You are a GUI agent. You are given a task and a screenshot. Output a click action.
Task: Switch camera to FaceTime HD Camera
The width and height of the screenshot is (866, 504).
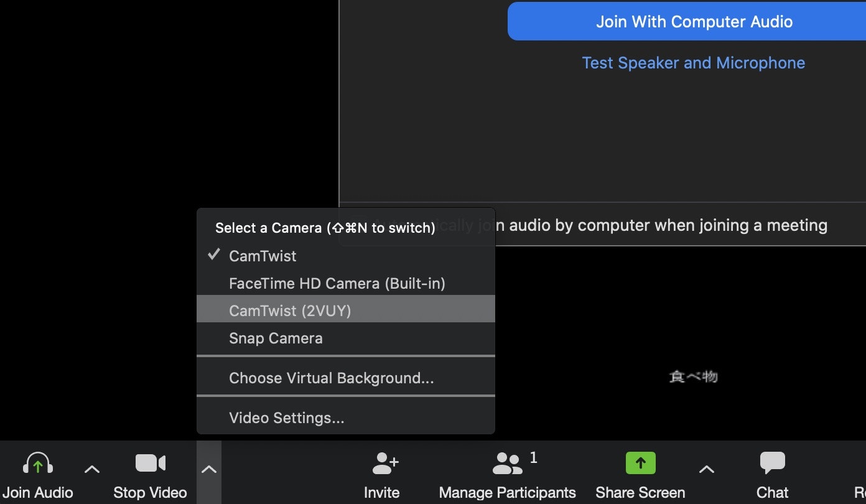pyautogui.click(x=337, y=283)
